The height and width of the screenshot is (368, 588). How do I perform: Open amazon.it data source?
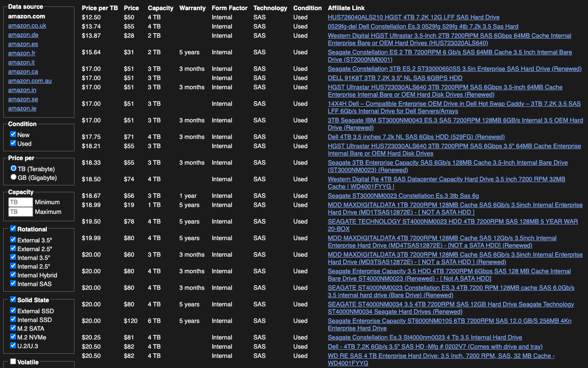[21, 63]
